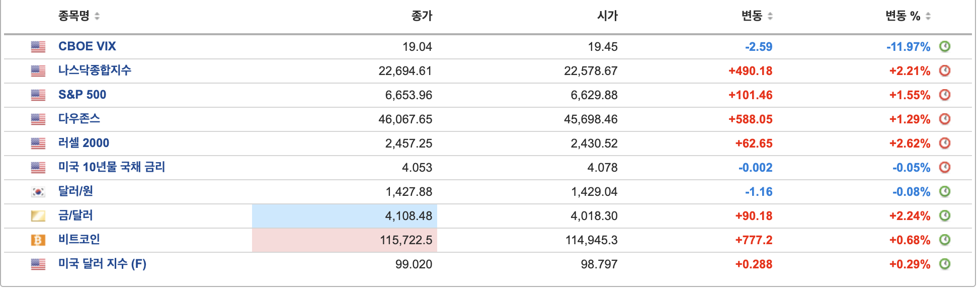Open the 비트코인 link

point(79,240)
